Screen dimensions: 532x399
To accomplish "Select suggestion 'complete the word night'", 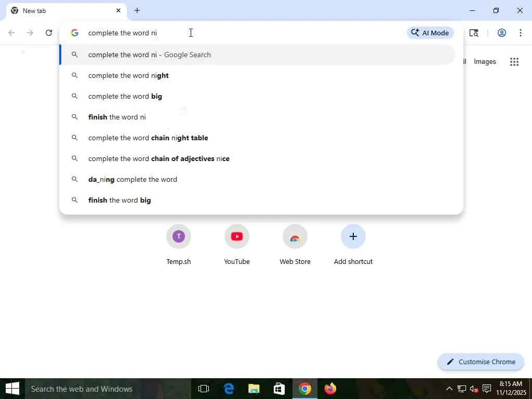I will (x=257, y=76).
